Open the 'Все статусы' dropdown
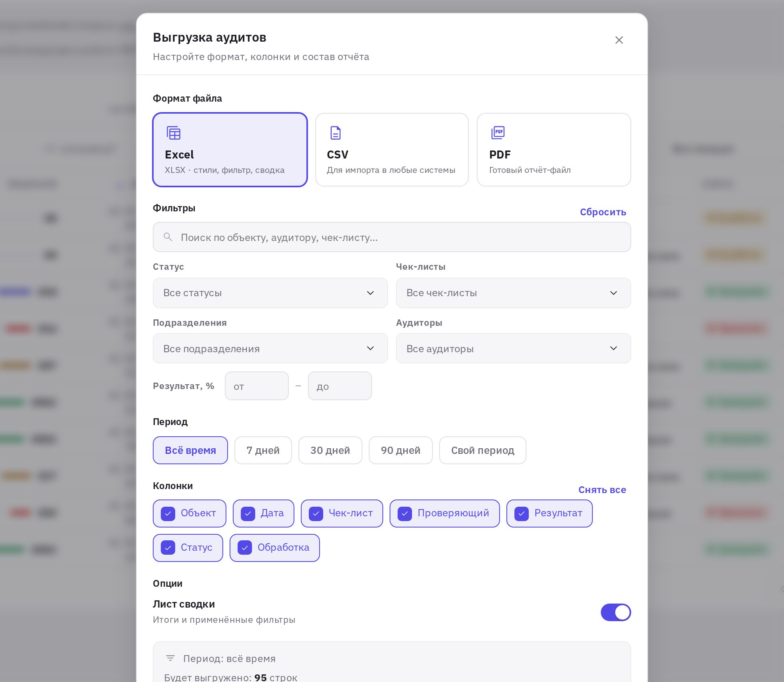 (x=270, y=293)
